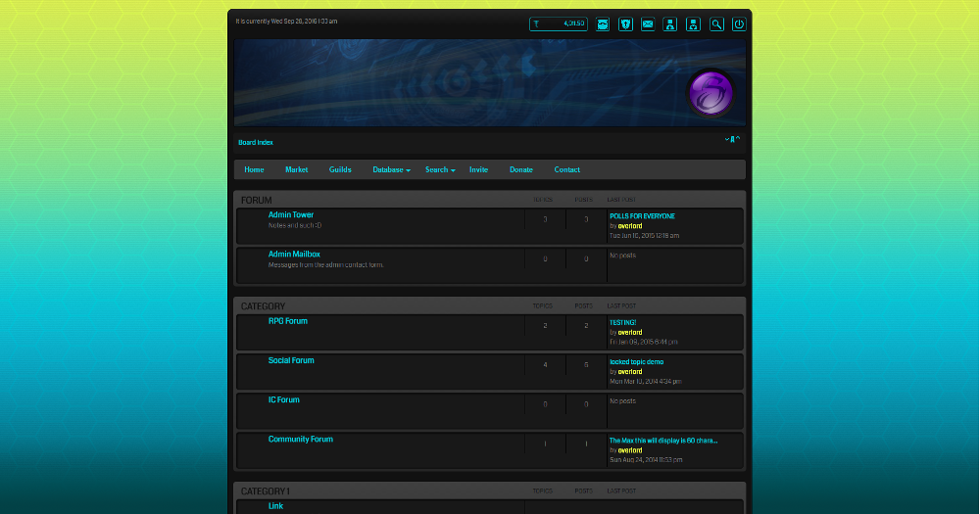Open the 'POLLS FOR EVERYONE' last post
Viewport: 980px width, 514px height.
coord(642,215)
